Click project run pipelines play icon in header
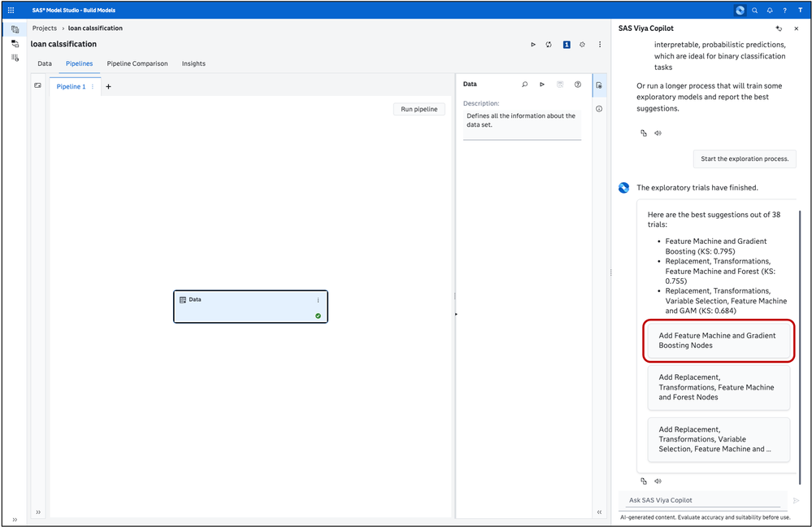812x527 pixels. [x=533, y=45]
